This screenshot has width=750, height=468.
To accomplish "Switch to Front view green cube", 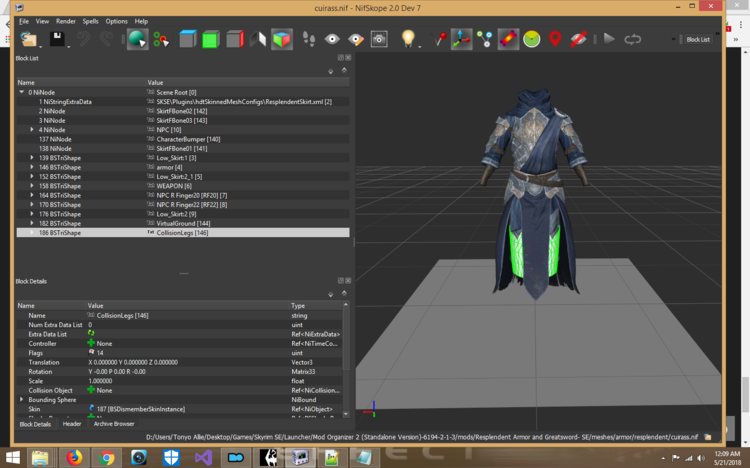I will pos(211,39).
